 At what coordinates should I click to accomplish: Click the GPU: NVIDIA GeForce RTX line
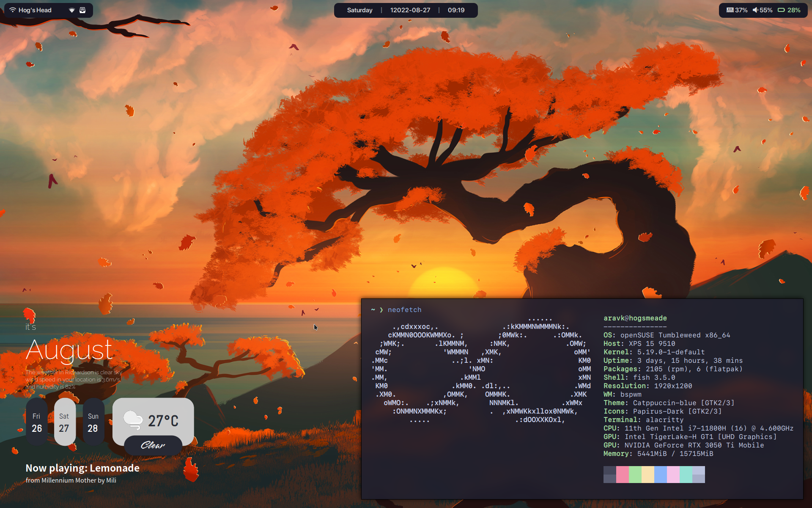(684, 445)
